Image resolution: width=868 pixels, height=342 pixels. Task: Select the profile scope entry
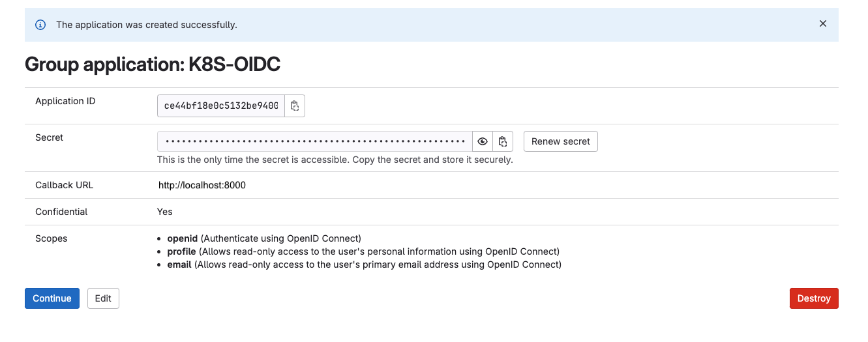181,251
